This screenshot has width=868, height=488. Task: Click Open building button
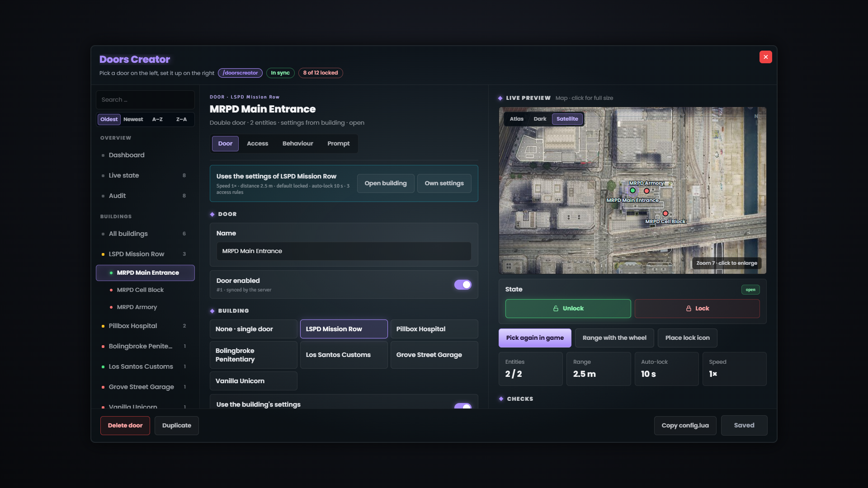coord(386,183)
